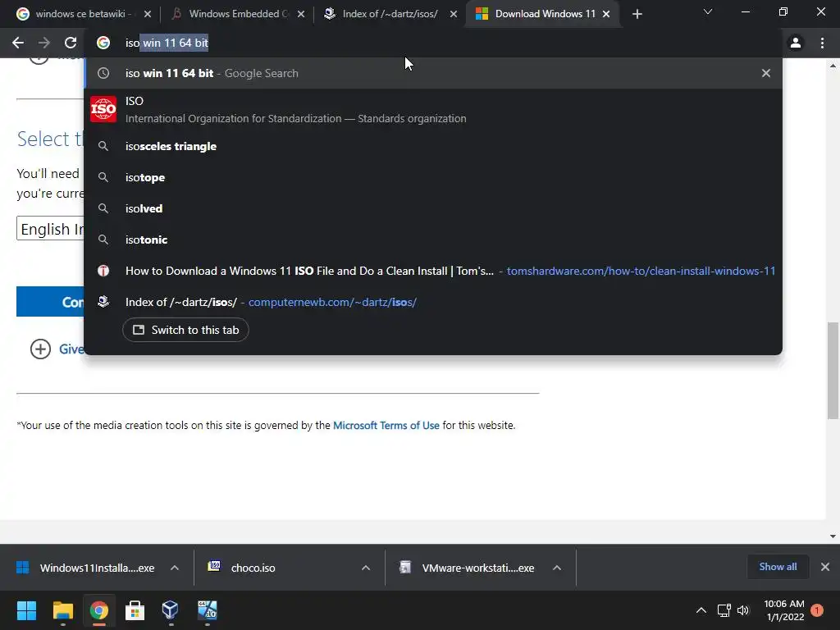Screen dimensions: 840x630
Task: Open VirtualBox from the taskbar
Action: [171, 610]
